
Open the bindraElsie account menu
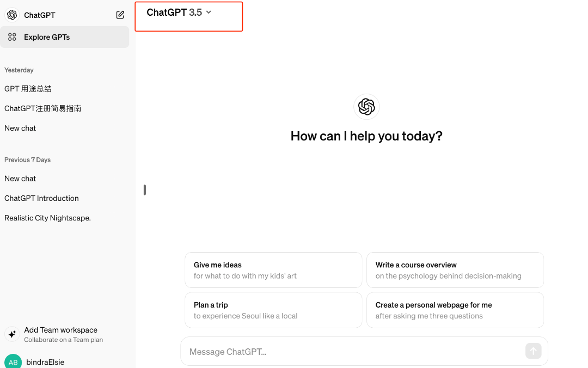[45, 362]
